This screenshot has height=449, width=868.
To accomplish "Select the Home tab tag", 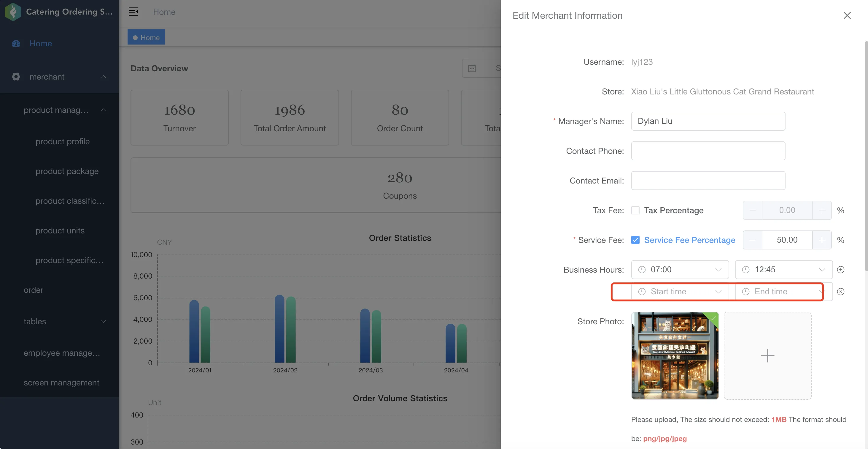I will click(146, 37).
